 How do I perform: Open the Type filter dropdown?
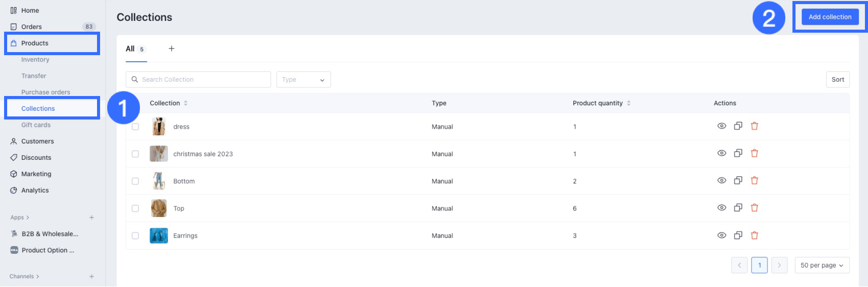pyautogui.click(x=303, y=80)
